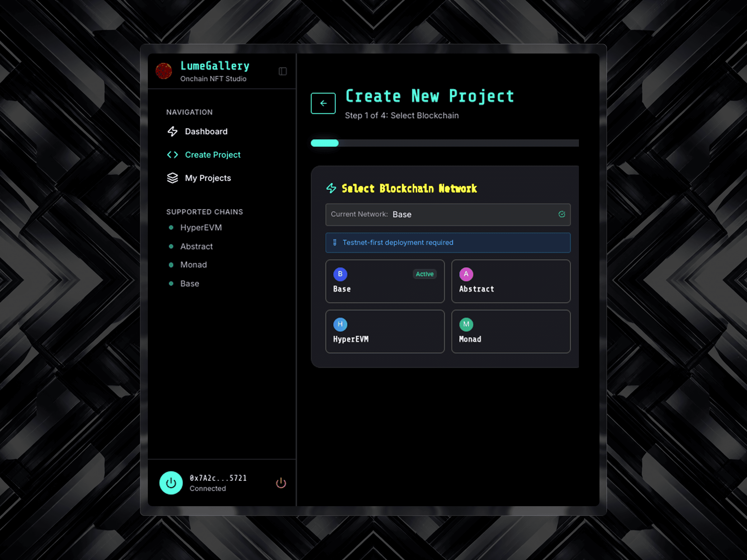This screenshot has height=560, width=747.
Task: Click the LumeGallery red logo
Action: click(x=164, y=71)
